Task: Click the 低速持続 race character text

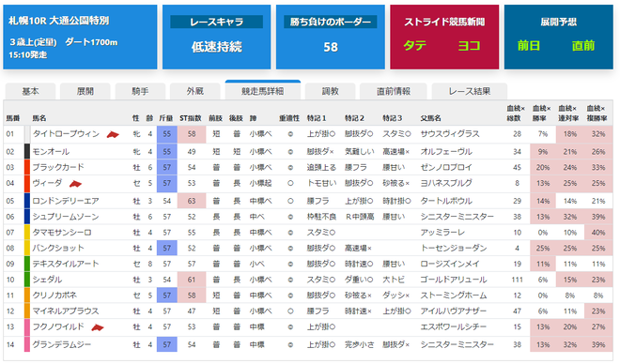Action: pos(216,47)
